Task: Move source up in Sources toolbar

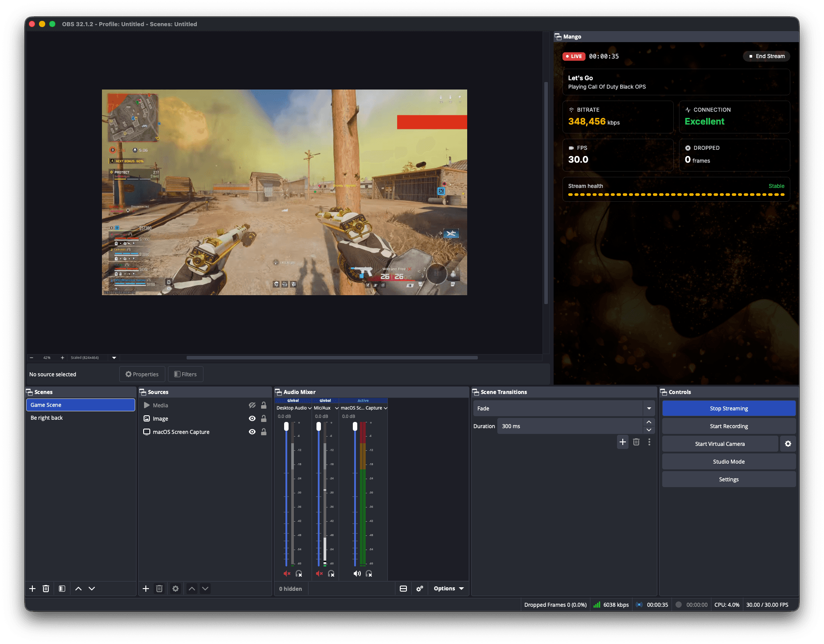Action: pyautogui.click(x=192, y=589)
